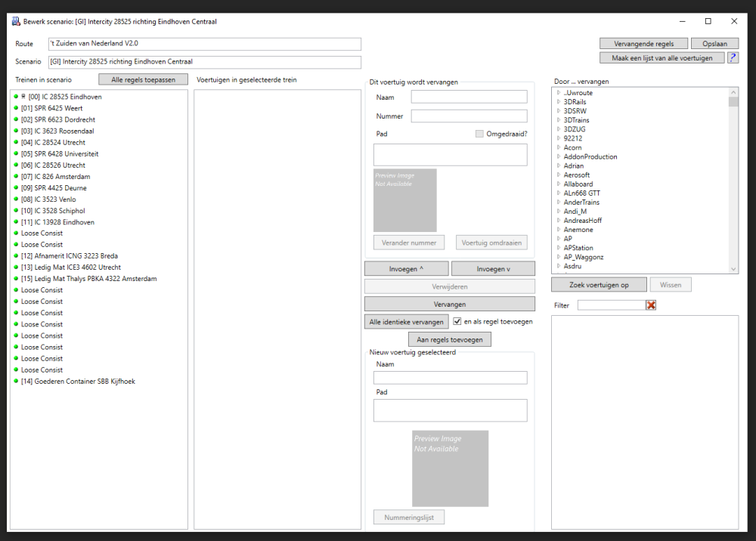Click the green status dot for SPR 6425 Weert
Image resolution: width=756 pixels, height=541 pixels.
point(16,108)
